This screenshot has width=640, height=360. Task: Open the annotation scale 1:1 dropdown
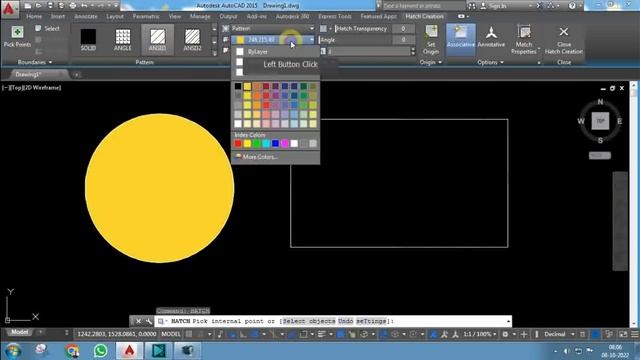[480, 334]
